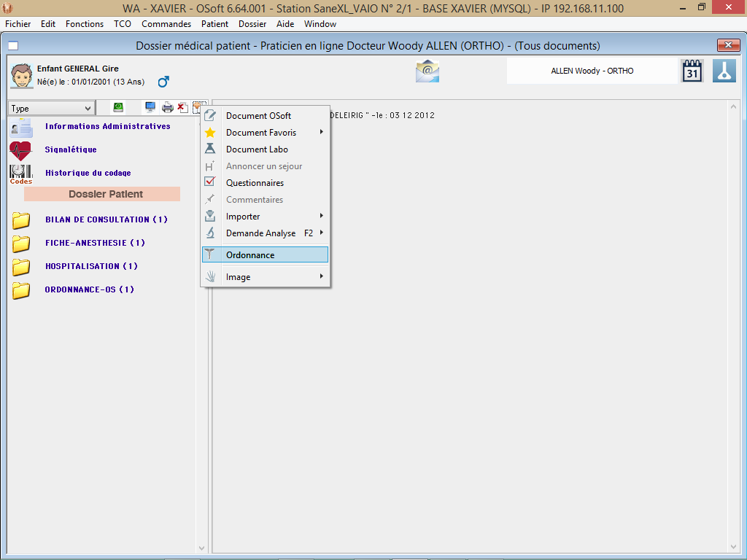Open the Fichier menu

(18, 24)
